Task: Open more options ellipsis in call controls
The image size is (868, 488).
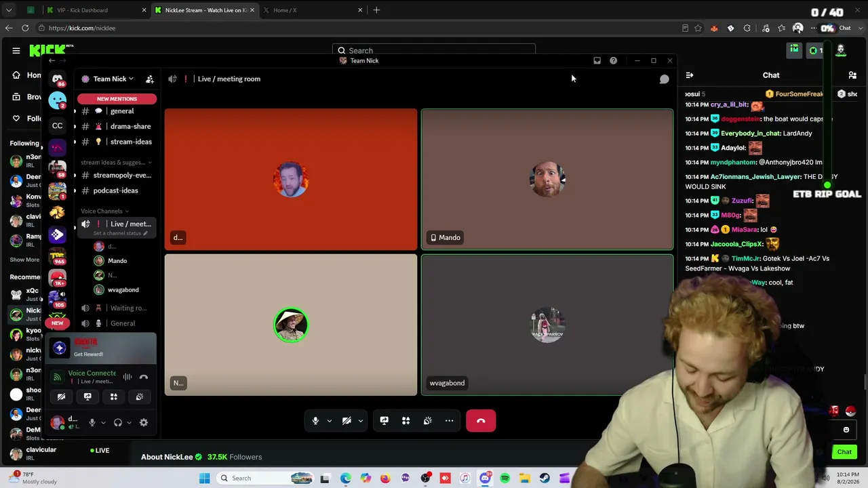Action: pyautogui.click(x=449, y=421)
